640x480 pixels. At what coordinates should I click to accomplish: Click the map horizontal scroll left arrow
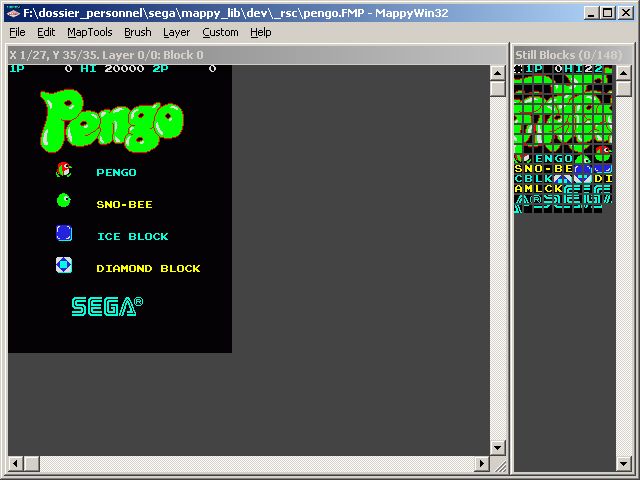click(x=16, y=464)
